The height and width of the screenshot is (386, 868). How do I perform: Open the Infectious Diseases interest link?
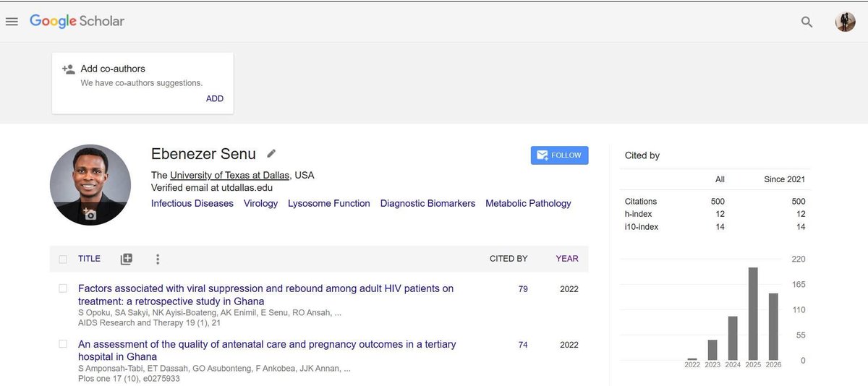pos(192,204)
